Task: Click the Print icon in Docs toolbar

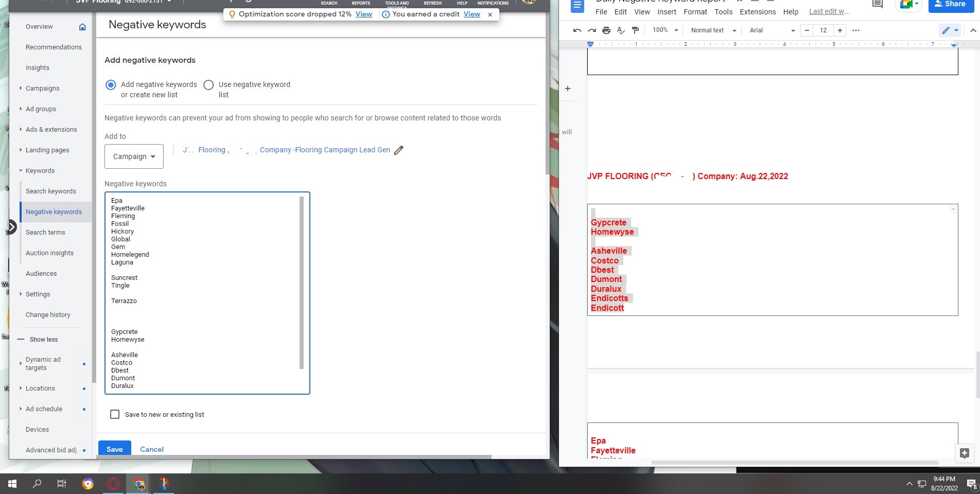Action: pos(606,30)
